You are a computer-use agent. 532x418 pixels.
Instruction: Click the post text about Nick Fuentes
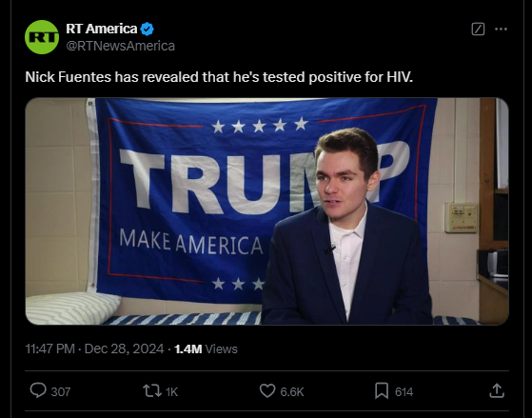point(219,77)
